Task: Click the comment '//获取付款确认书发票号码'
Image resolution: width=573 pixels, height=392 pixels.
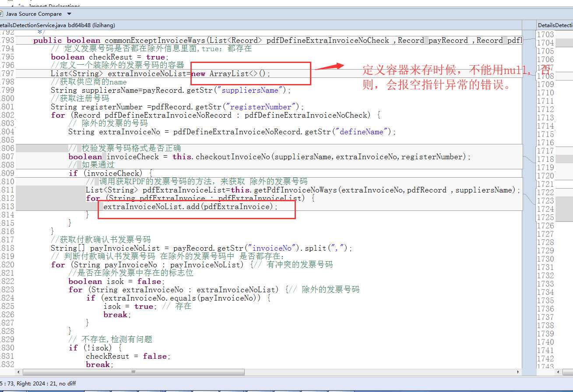Action: click(101, 240)
